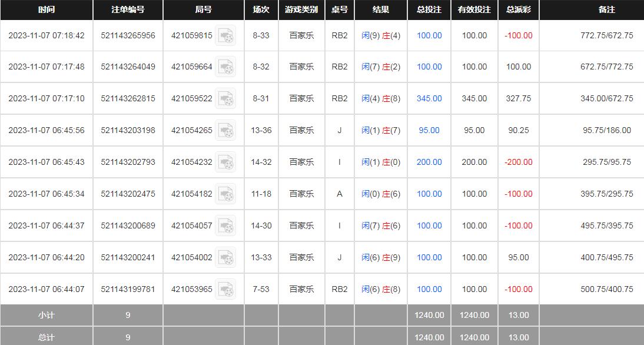
Task: Click timestamp 2023-11-07 06:44:20
Action: click(x=47, y=257)
